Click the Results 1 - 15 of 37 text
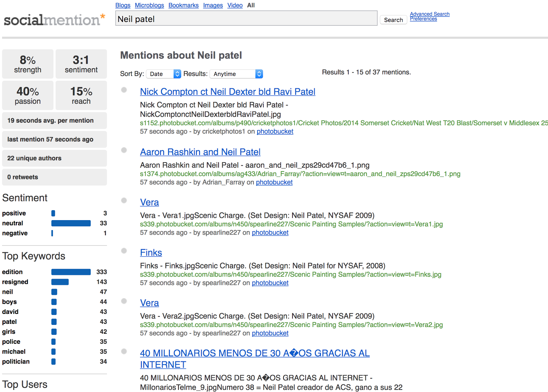Image resolution: width=548 pixels, height=392 pixels. 366,72
